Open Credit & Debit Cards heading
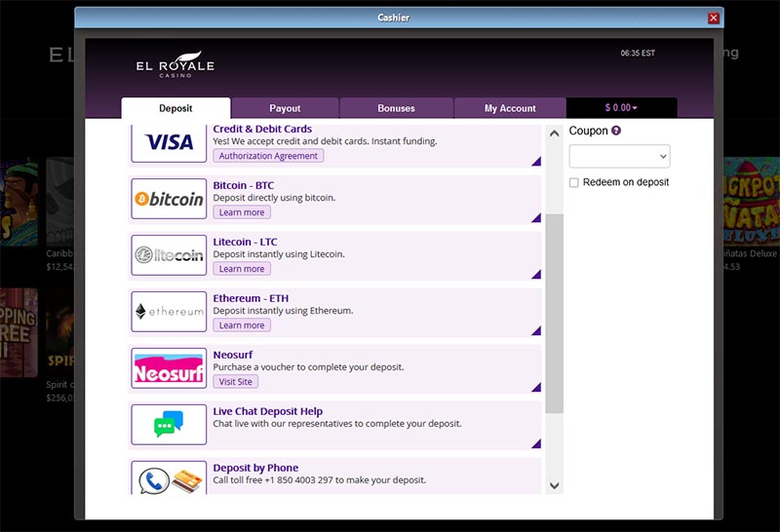Viewport: 780px width, 532px height. [262, 129]
